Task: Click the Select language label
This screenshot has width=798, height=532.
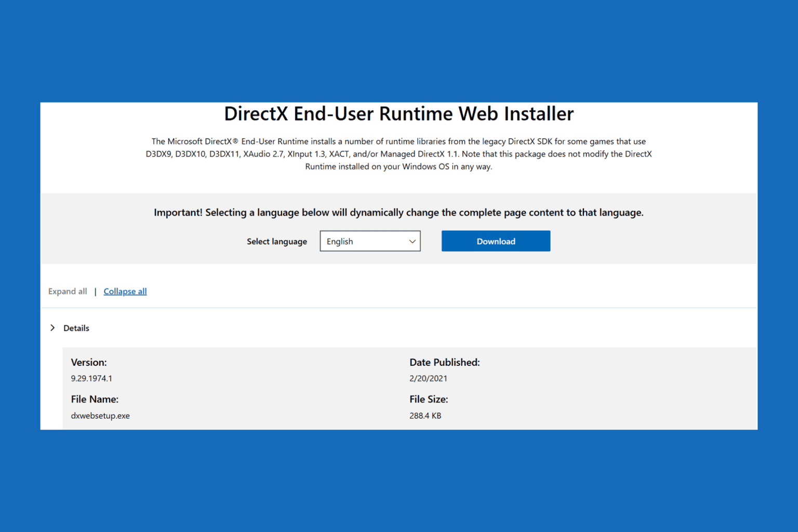Action: (277, 242)
